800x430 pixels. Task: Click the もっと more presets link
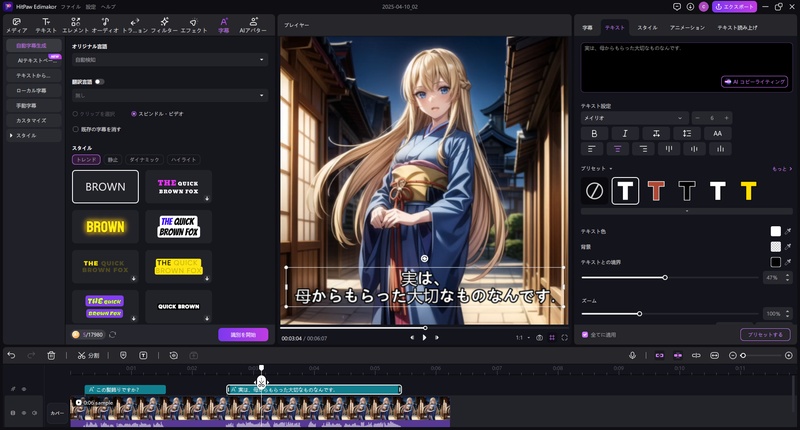(782, 169)
